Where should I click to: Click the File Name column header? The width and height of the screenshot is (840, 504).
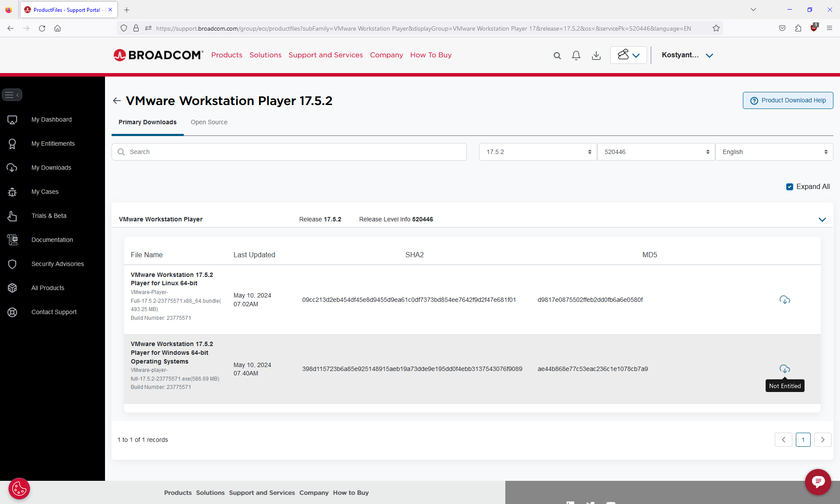tap(147, 255)
